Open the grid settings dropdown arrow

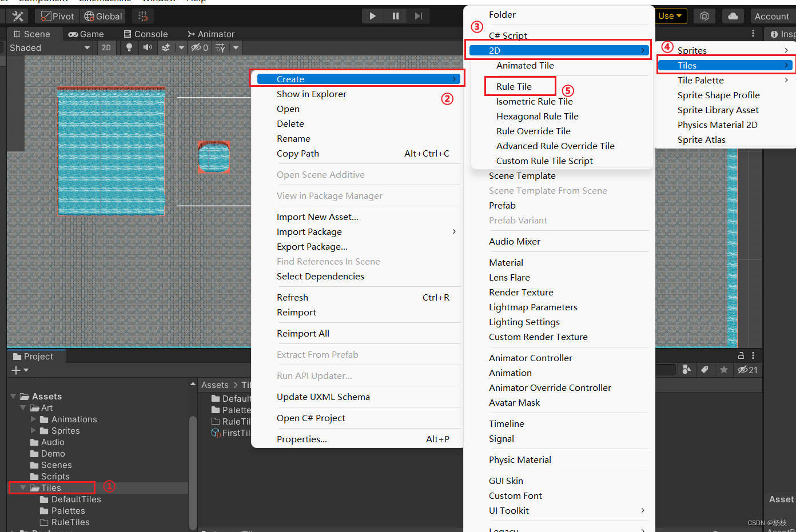point(236,48)
